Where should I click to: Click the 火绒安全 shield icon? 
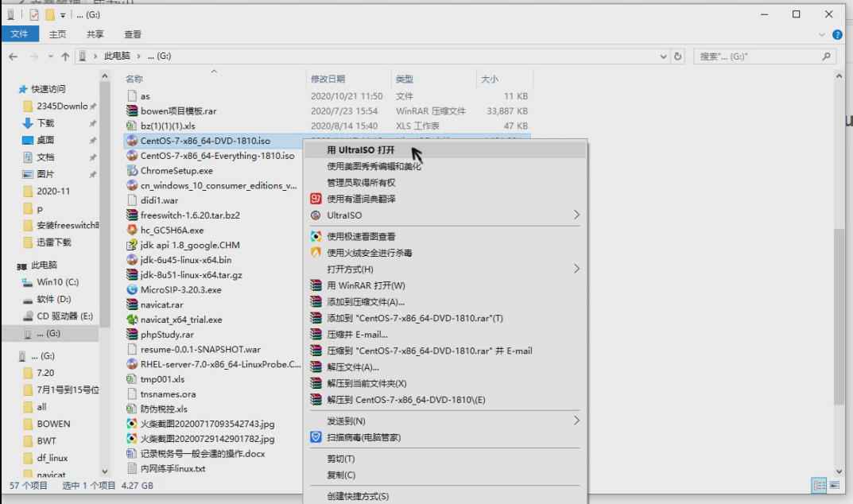point(316,253)
